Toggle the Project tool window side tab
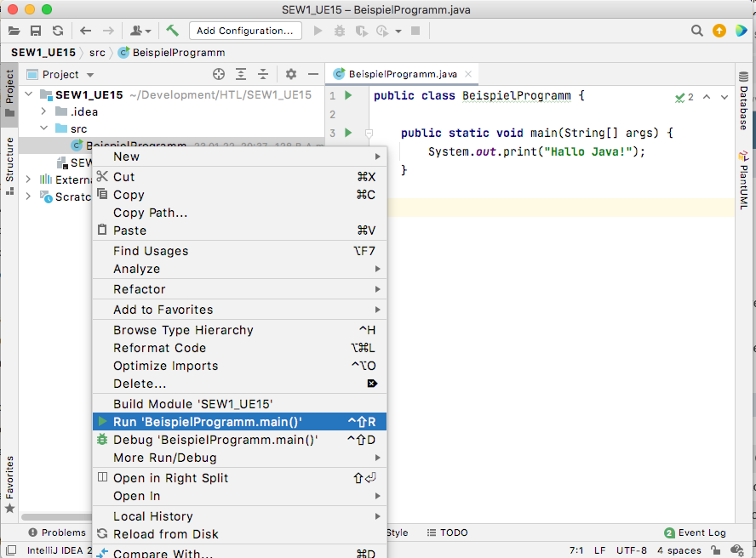The width and height of the screenshot is (756, 558). pos(9,94)
